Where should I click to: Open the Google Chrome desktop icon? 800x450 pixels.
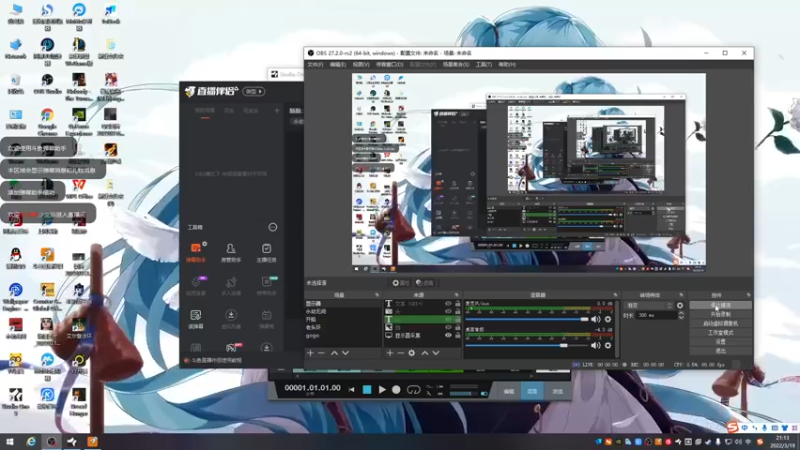[x=47, y=121]
